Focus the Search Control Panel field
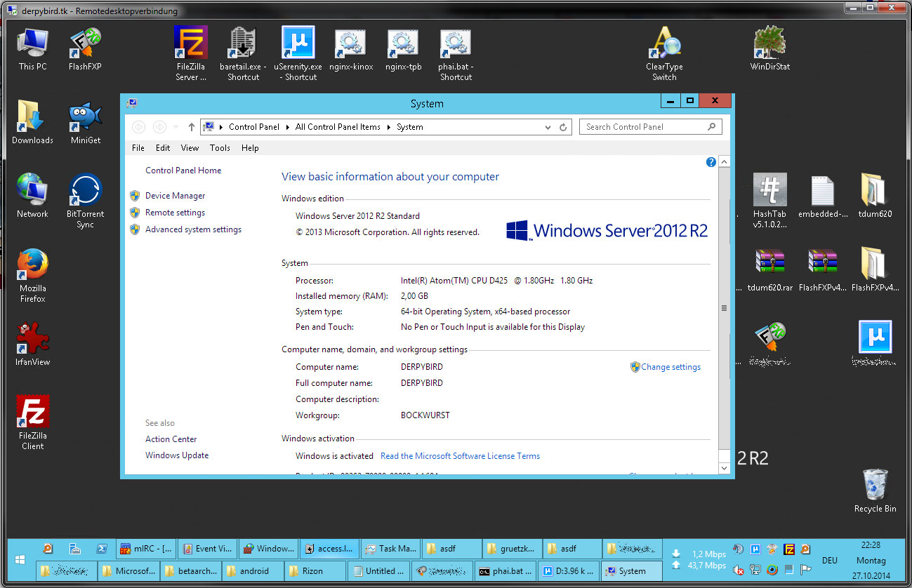 (x=650, y=127)
